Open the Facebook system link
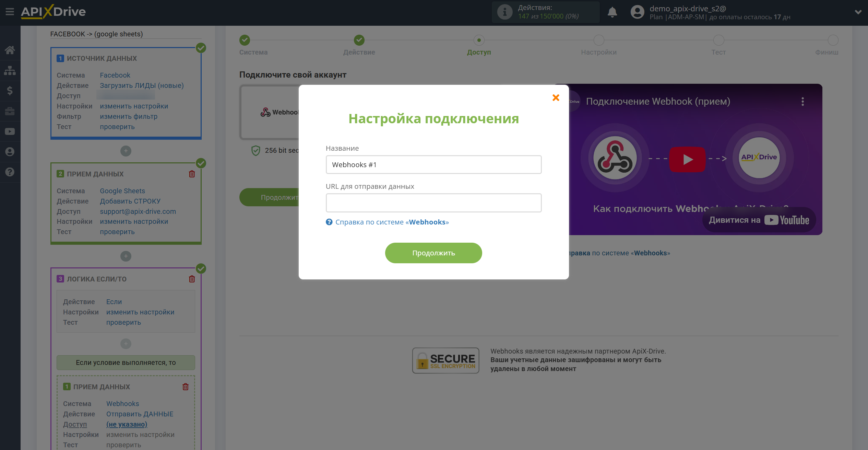Viewport: 868px width, 450px height. point(115,75)
